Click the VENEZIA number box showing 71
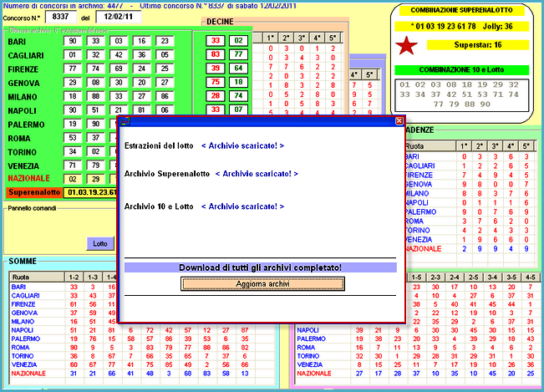The width and height of the screenshot is (544, 392). 73,165
